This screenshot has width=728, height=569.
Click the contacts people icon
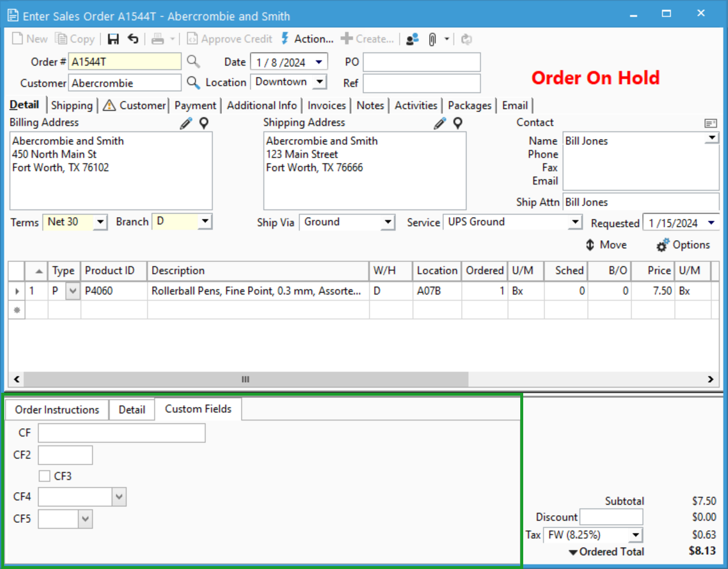(413, 39)
